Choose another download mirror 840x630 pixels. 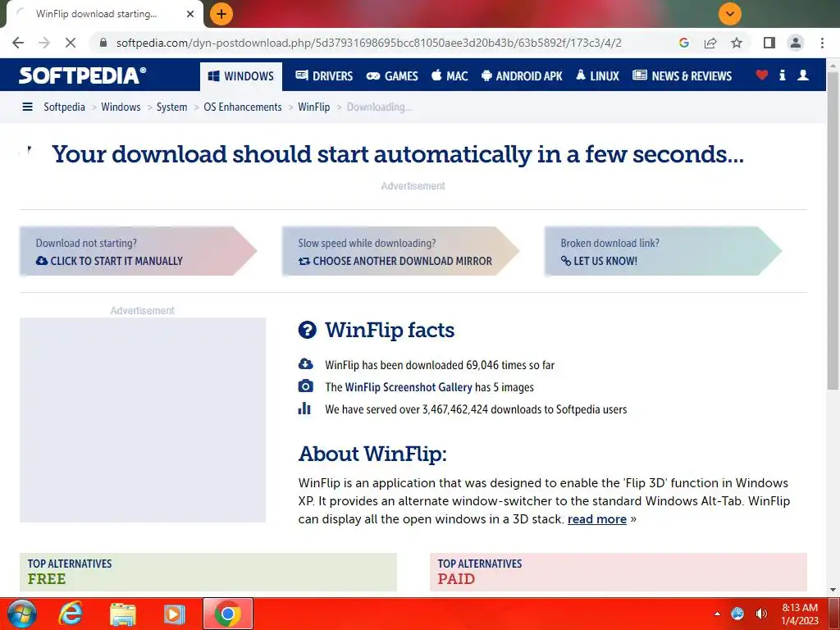tap(395, 261)
